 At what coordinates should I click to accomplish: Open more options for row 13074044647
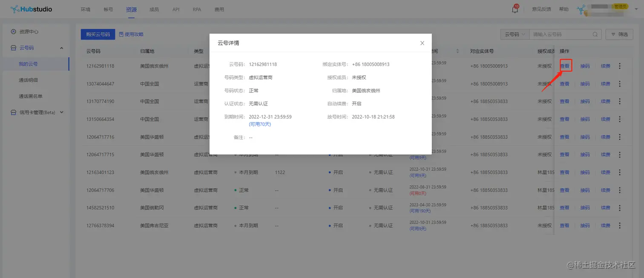point(620,84)
